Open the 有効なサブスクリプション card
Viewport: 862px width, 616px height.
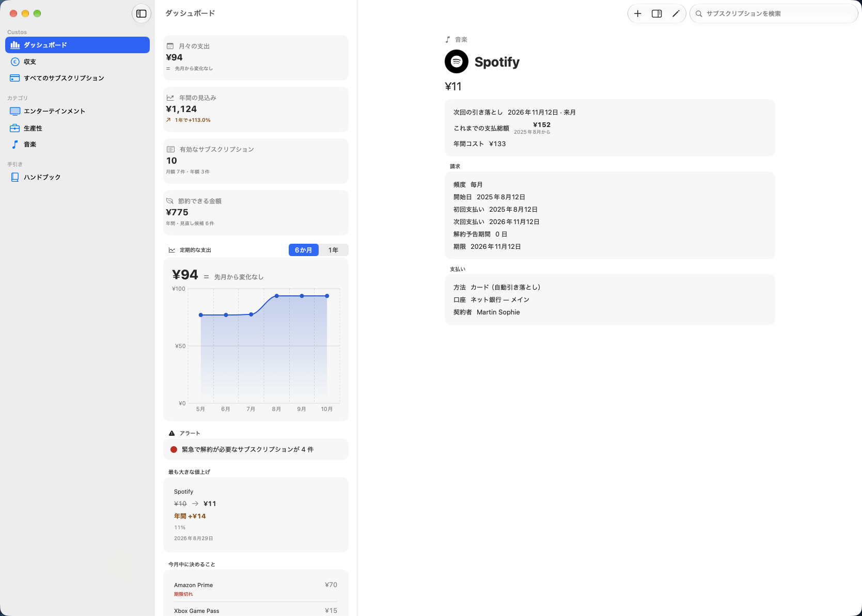pos(256,161)
